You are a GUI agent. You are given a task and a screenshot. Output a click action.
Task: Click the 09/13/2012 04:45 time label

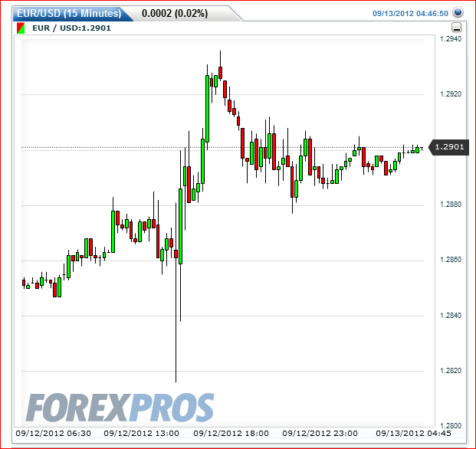tap(413, 434)
